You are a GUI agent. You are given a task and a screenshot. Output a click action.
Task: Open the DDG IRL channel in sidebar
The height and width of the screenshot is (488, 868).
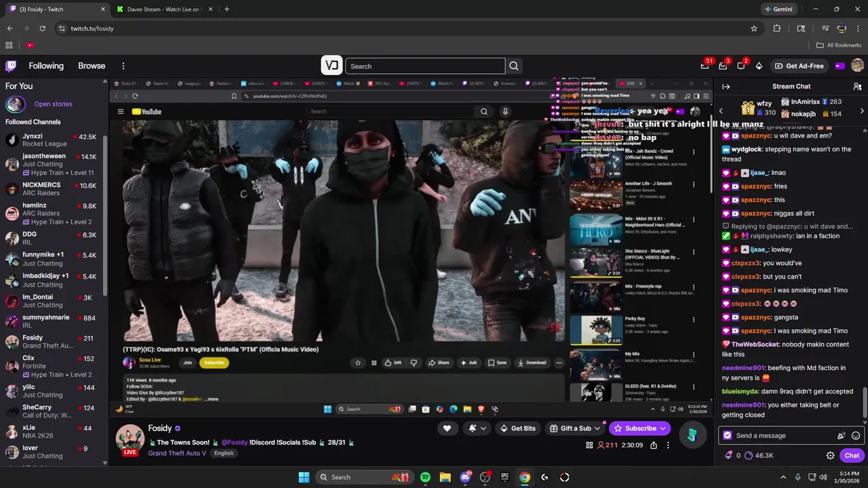(53, 239)
